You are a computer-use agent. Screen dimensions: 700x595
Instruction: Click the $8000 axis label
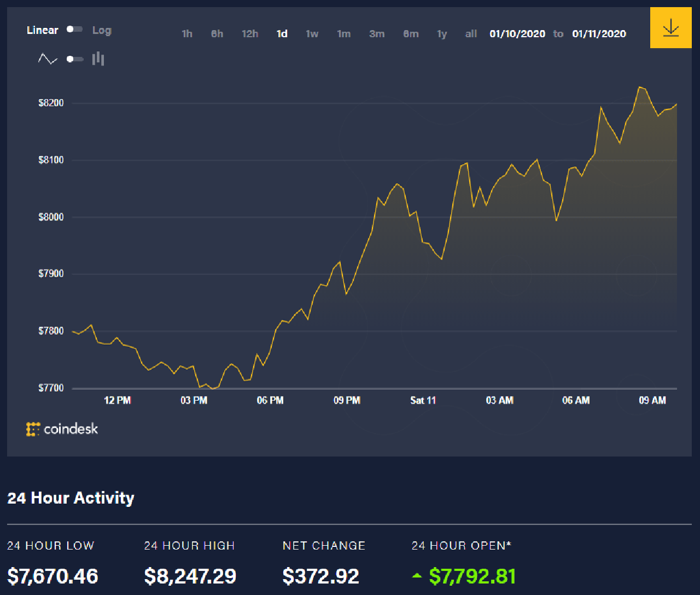click(x=51, y=217)
